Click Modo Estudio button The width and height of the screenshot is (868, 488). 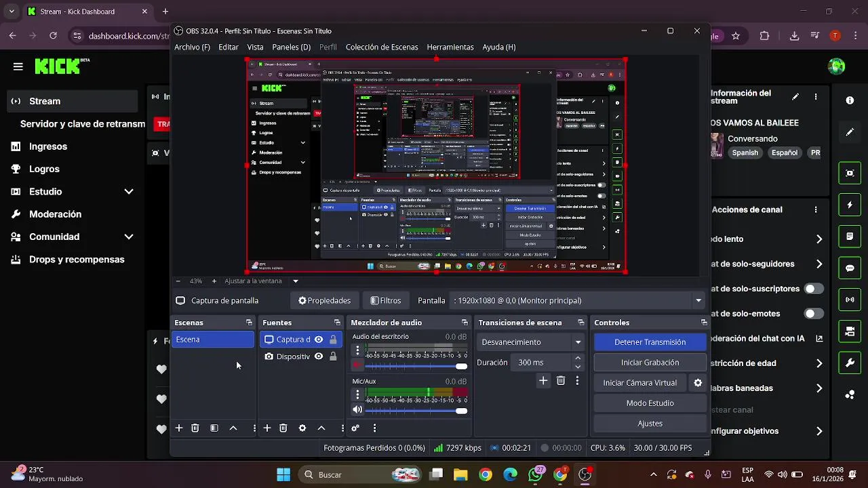[x=650, y=403]
